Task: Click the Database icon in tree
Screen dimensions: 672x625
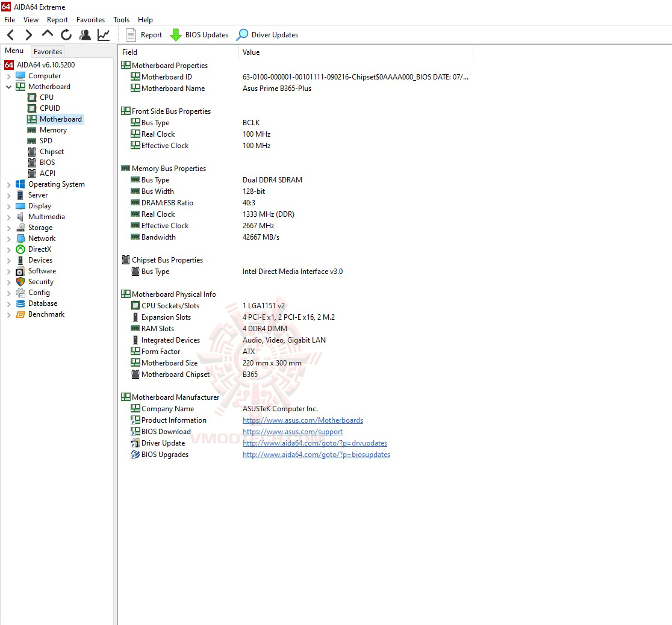Action: [x=20, y=303]
